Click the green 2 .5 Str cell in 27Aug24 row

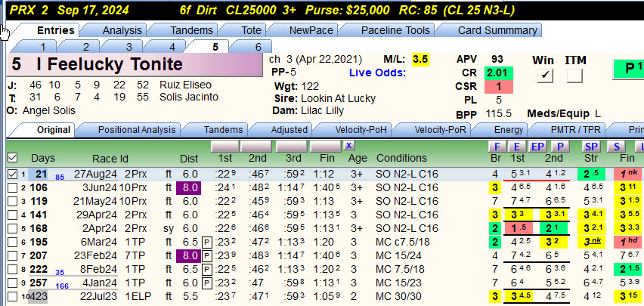tap(591, 174)
